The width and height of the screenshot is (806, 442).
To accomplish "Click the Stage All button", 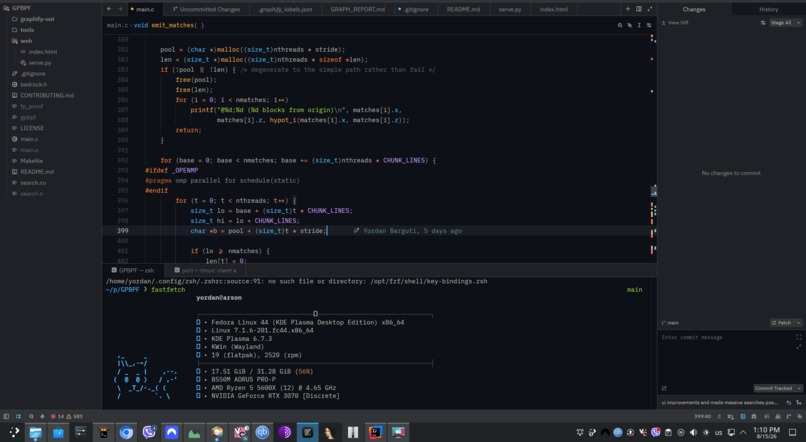I will pos(781,23).
